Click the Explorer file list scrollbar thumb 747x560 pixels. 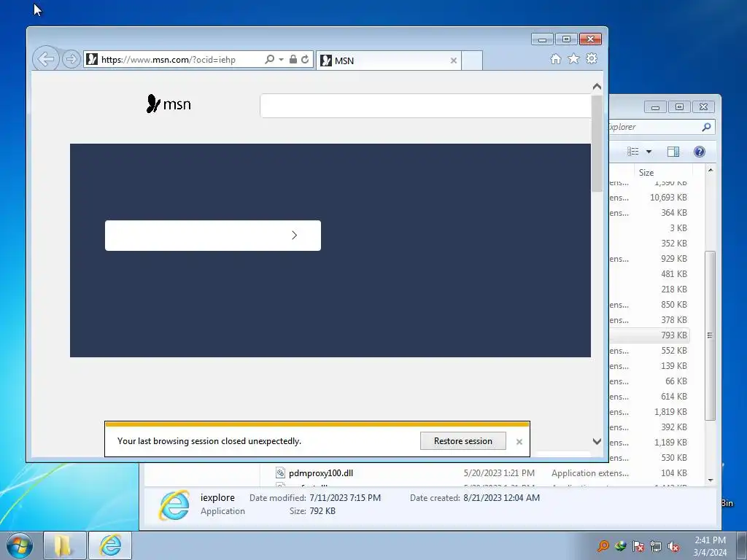pyautogui.click(x=711, y=335)
